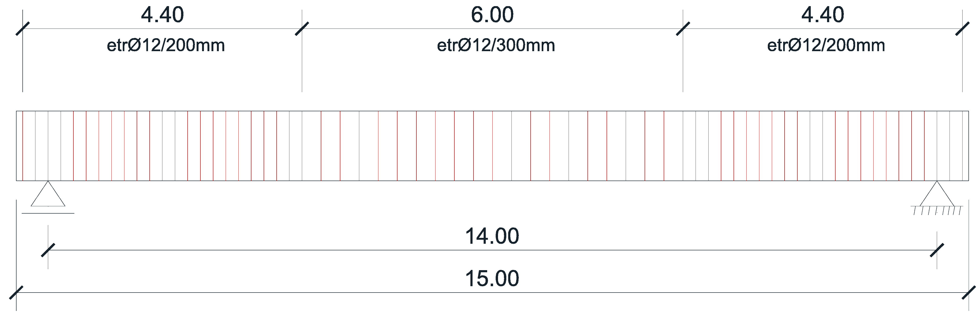Click tick mark between 6.00 and right 4.40
Image resolution: width=980 pixels, height=318 pixels.
coord(683,29)
